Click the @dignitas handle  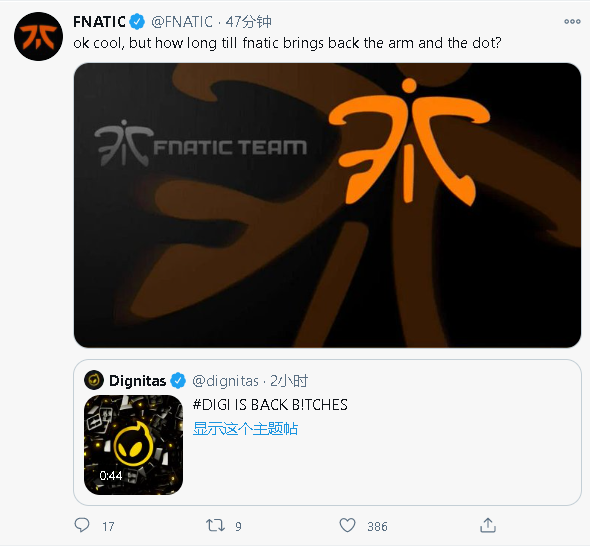(225, 381)
